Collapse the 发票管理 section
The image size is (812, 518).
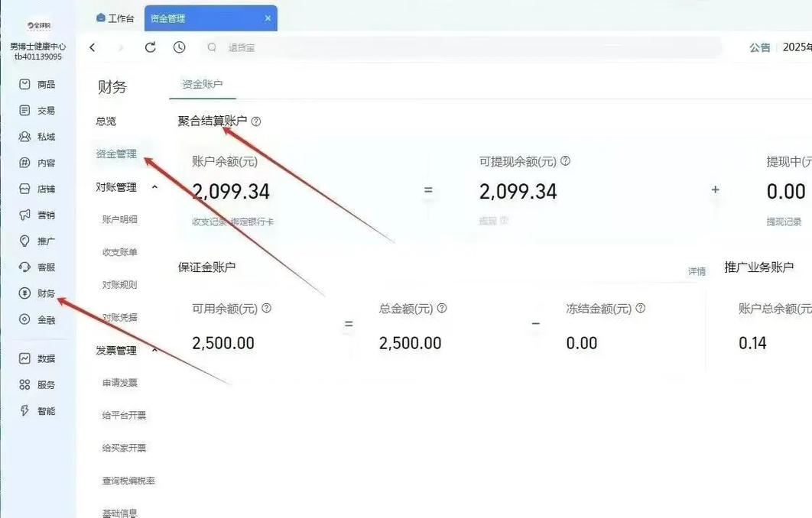click(x=154, y=350)
